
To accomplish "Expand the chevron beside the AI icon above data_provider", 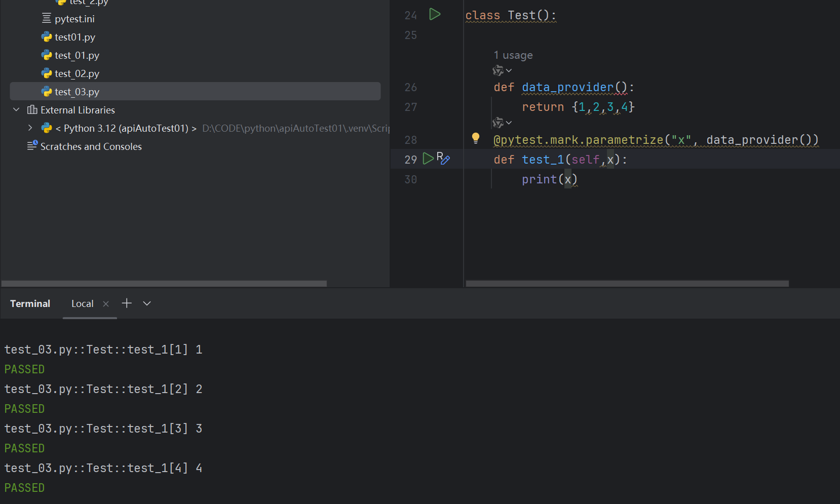I will tap(509, 70).
